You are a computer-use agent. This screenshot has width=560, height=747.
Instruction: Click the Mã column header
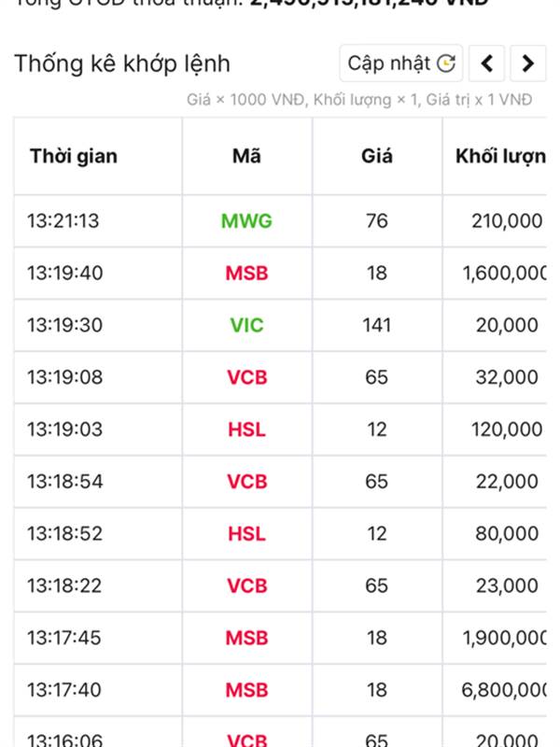click(246, 156)
